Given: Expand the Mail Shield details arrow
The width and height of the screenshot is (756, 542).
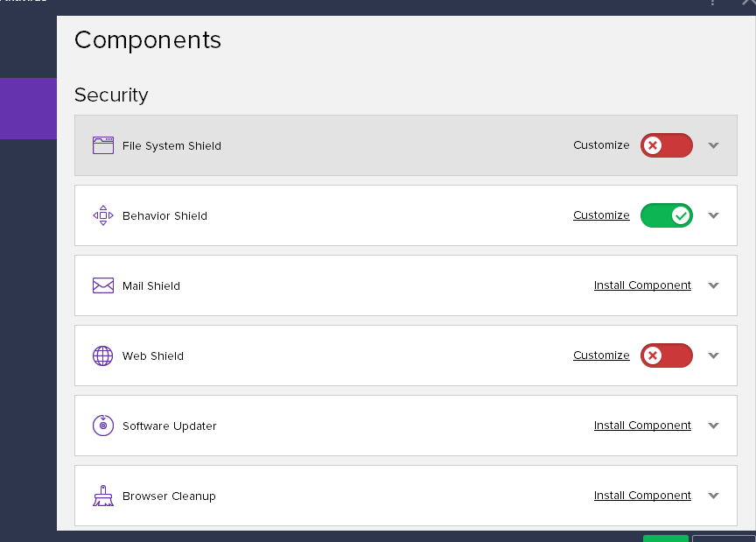Looking at the screenshot, I should coord(713,285).
